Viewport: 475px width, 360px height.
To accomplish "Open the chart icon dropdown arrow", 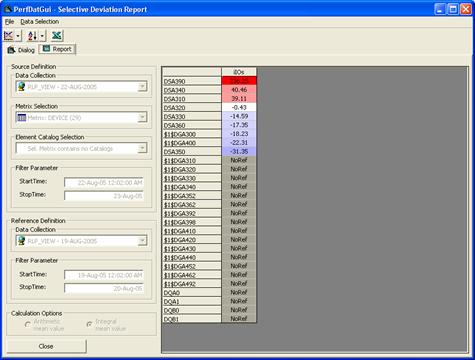I will pyautogui.click(x=18, y=35).
